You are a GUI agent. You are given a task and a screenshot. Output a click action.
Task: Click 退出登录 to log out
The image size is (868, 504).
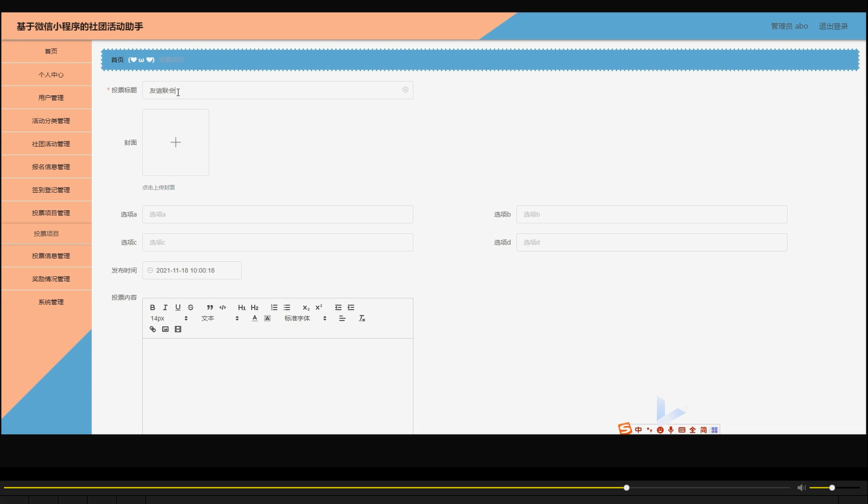[833, 26]
